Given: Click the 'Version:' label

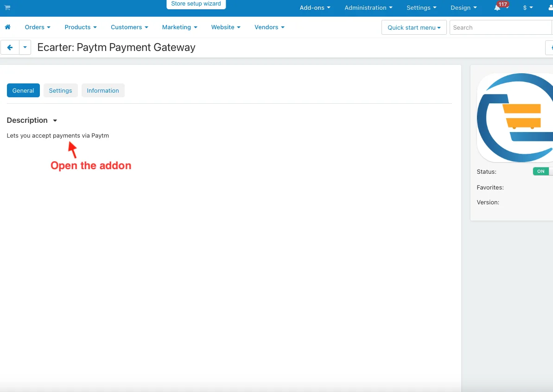Looking at the screenshot, I should (x=488, y=202).
